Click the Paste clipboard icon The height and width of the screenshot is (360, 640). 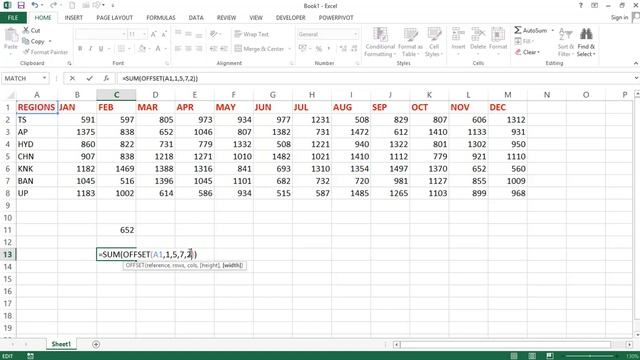coord(11,36)
